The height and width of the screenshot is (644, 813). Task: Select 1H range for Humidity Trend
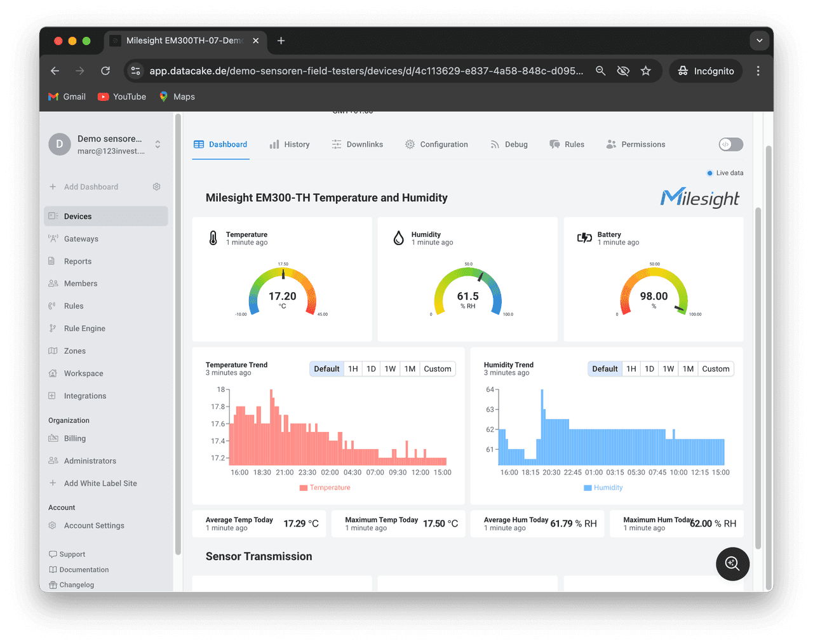point(631,369)
